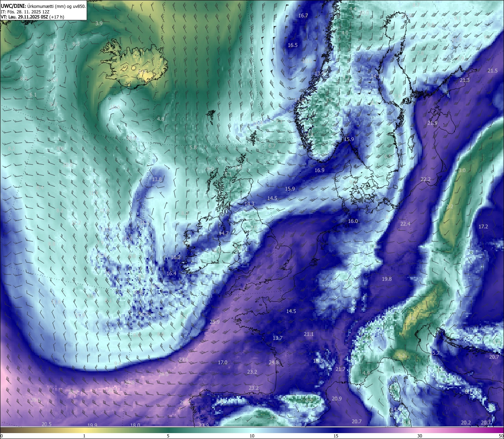Click the 21.1 value over France

tap(309, 334)
